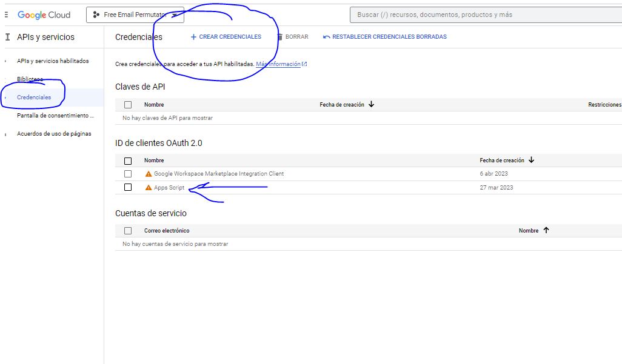622x364 pixels.
Task: Check the Apps Script row checkbox
Action: point(128,187)
